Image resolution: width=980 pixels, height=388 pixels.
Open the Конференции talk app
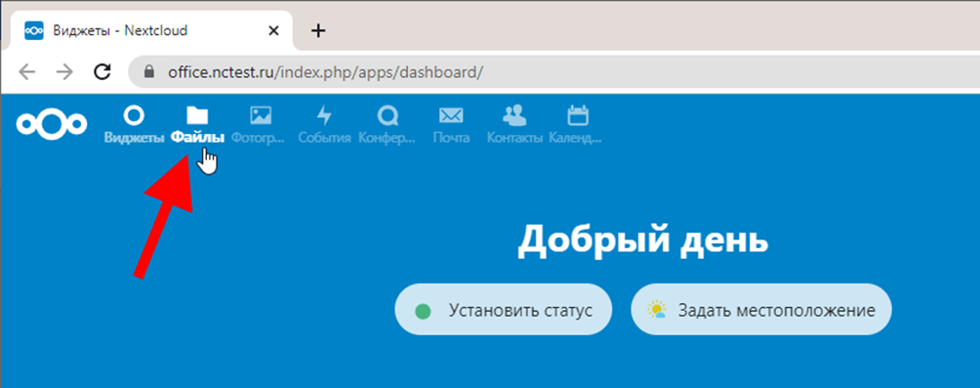388,124
